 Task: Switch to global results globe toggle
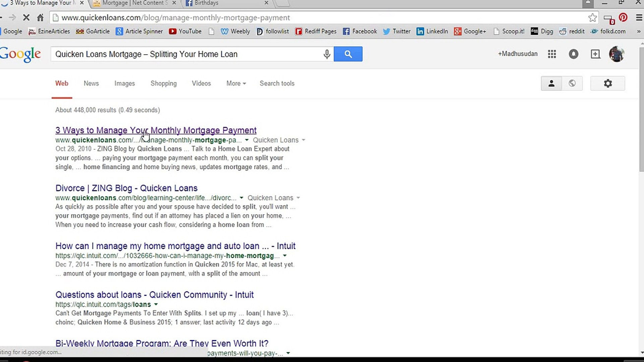[572, 83]
